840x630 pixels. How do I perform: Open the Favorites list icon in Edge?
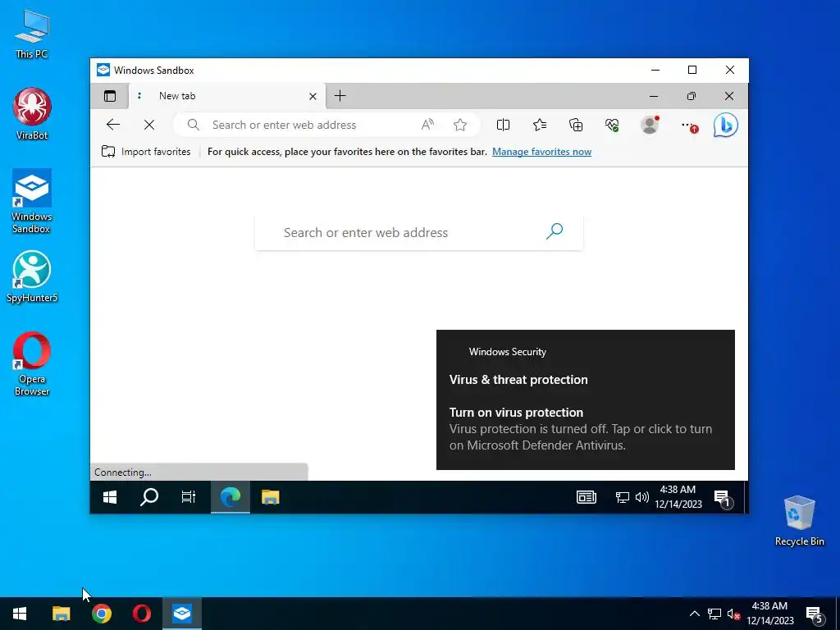[540, 125]
